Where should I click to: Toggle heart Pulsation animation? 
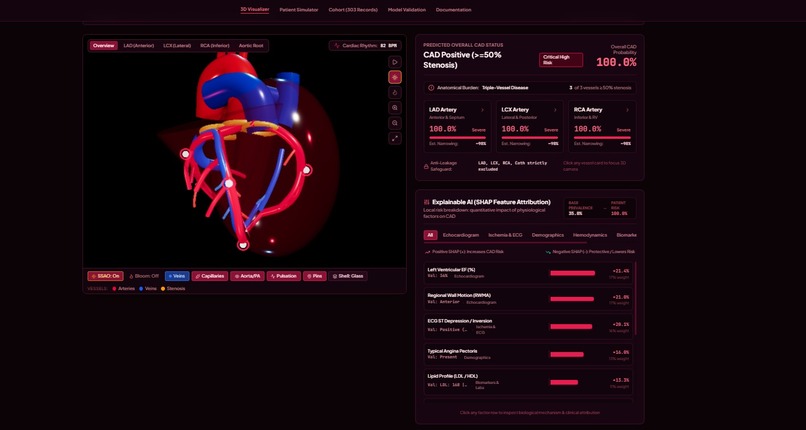(x=284, y=276)
